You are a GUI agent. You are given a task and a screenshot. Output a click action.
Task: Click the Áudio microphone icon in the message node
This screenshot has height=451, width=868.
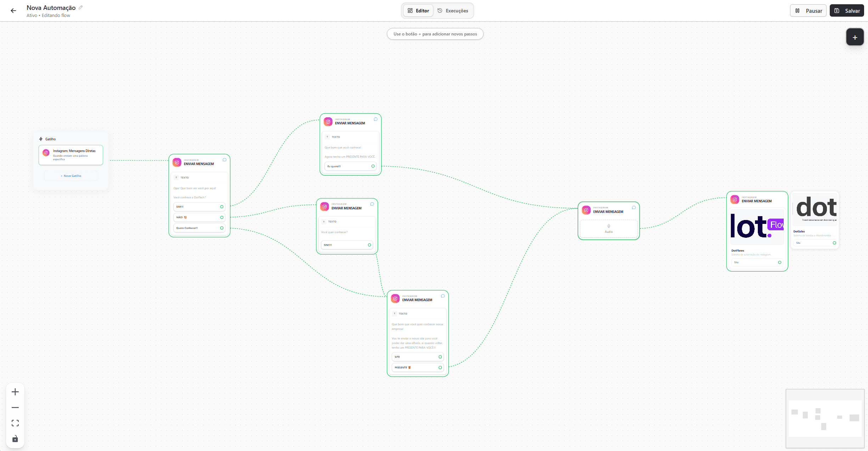609,227
